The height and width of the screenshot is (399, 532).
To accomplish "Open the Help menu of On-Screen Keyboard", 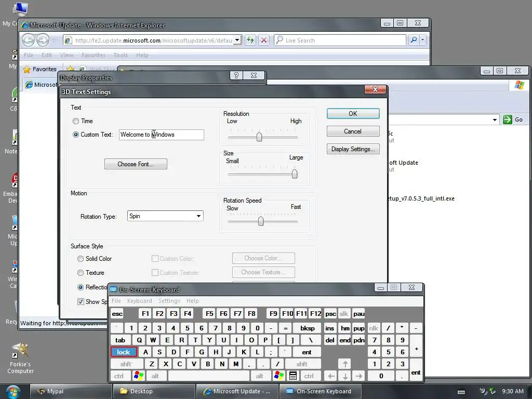I will pos(192,301).
